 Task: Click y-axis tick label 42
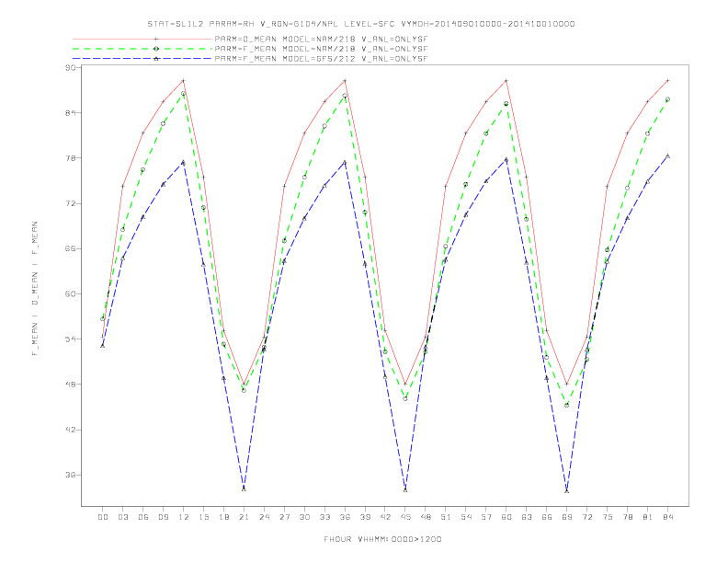[71, 430]
